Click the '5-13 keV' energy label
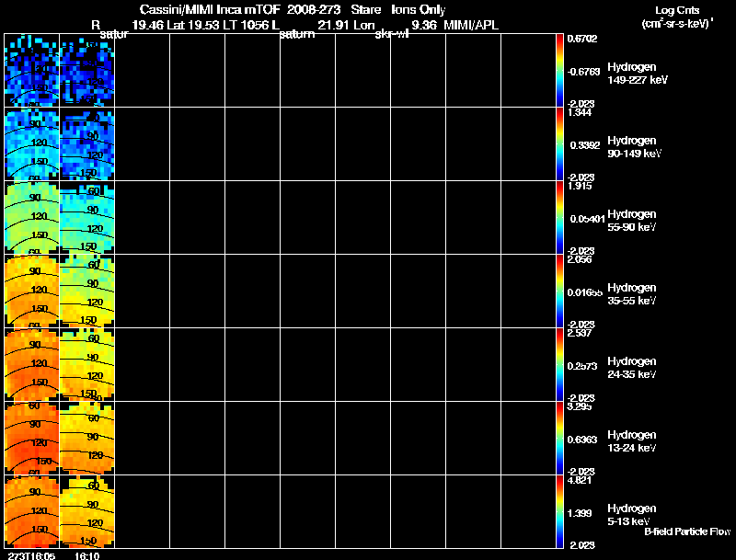736x560 pixels. [x=629, y=521]
